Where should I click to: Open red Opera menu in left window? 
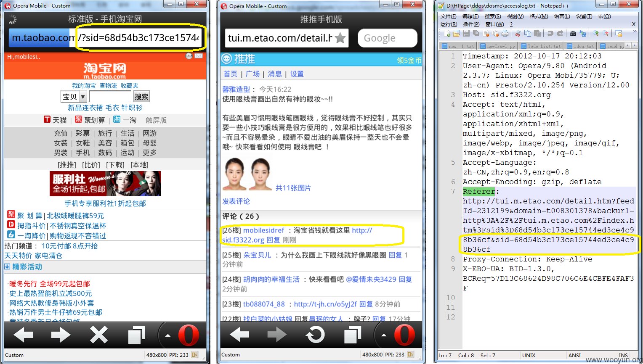pyautogui.click(x=188, y=335)
